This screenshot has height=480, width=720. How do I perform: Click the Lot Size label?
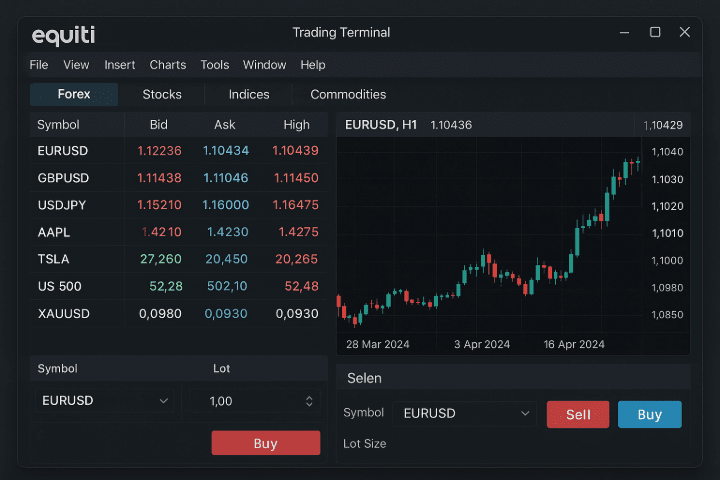coord(365,443)
